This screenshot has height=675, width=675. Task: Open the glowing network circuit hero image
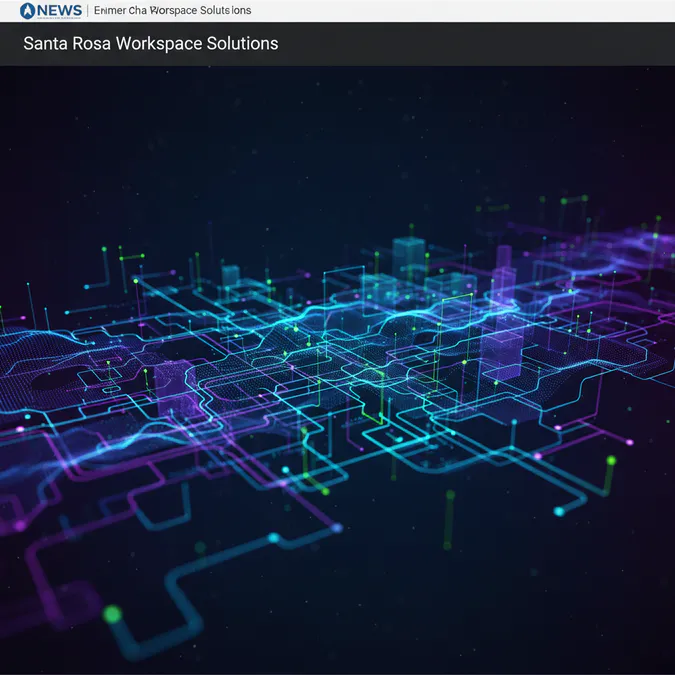pyautogui.click(x=338, y=369)
